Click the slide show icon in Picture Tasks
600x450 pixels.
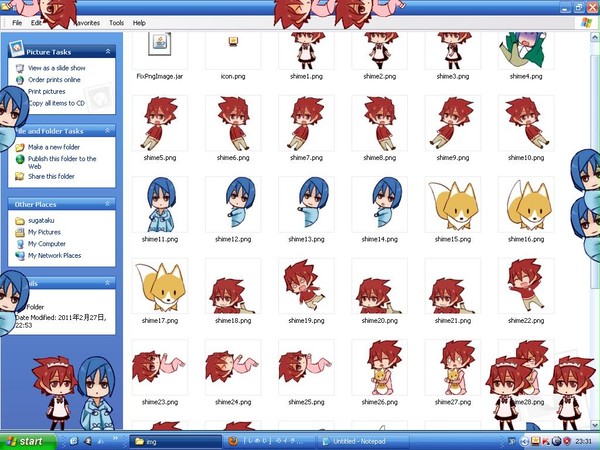[20, 68]
